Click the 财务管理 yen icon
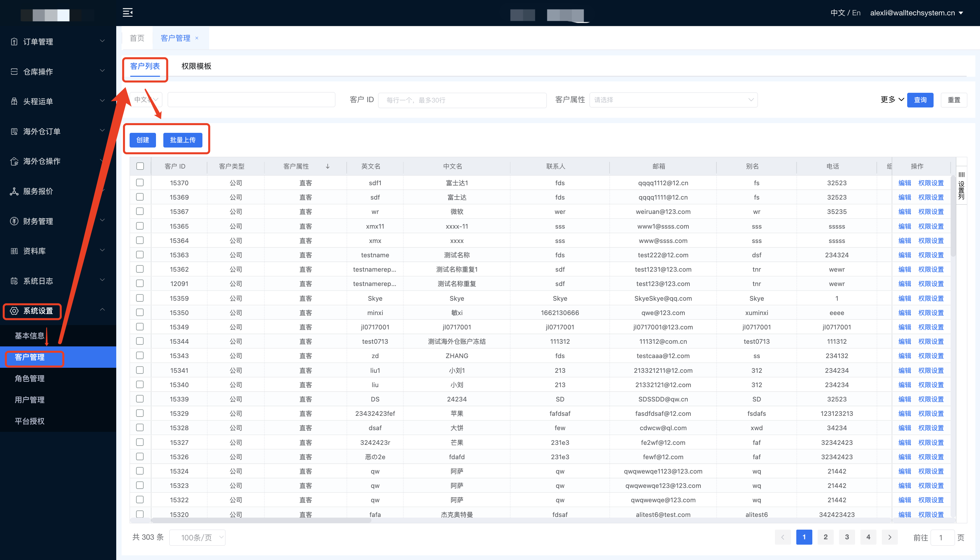The height and width of the screenshot is (560, 980). [14, 221]
